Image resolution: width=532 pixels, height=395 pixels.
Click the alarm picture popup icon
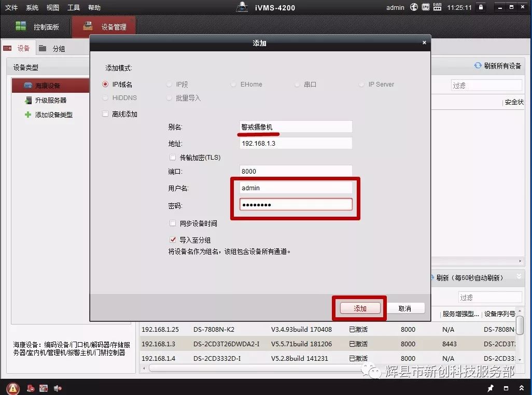click(x=44, y=388)
